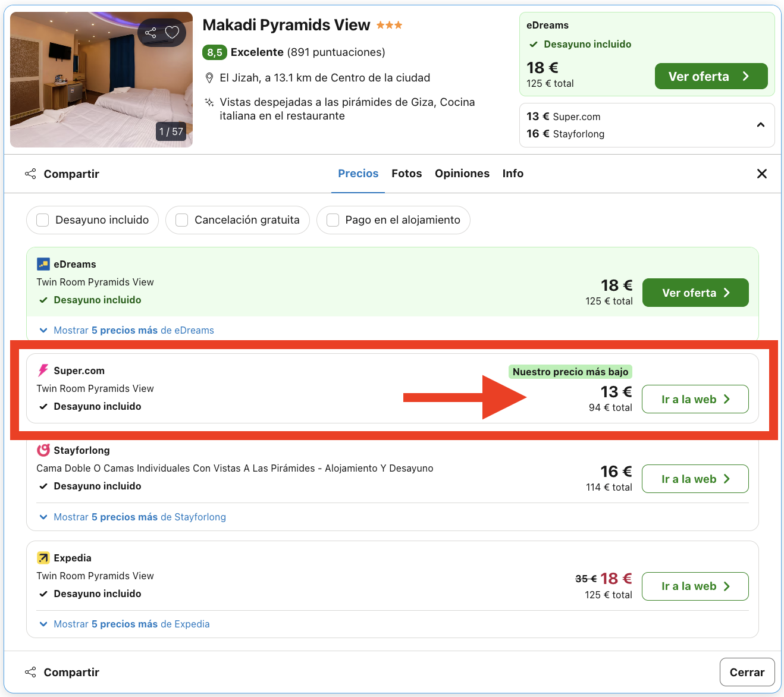The height and width of the screenshot is (697, 784).
Task: Click the crossed-out 35 € Expedia price
Action: 586,579
